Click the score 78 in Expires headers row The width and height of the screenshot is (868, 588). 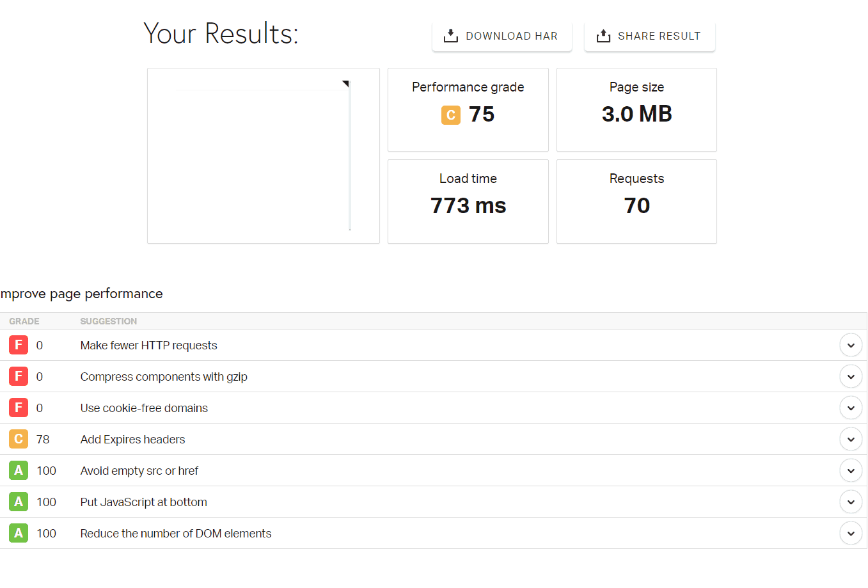(x=43, y=440)
